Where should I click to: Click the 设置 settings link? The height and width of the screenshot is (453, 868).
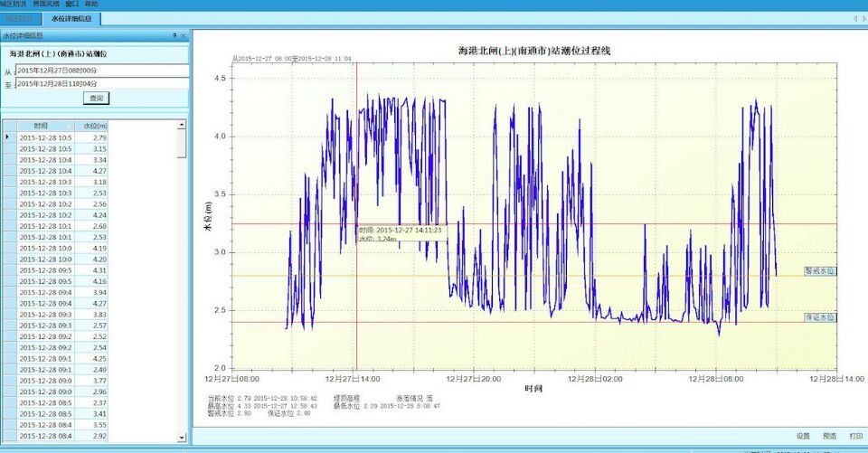(x=803, y=437)
